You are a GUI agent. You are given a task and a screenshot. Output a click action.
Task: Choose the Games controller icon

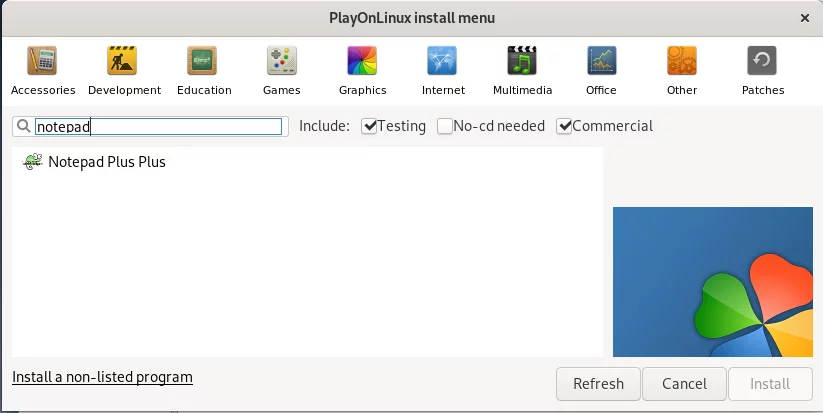tap(282, 60)
